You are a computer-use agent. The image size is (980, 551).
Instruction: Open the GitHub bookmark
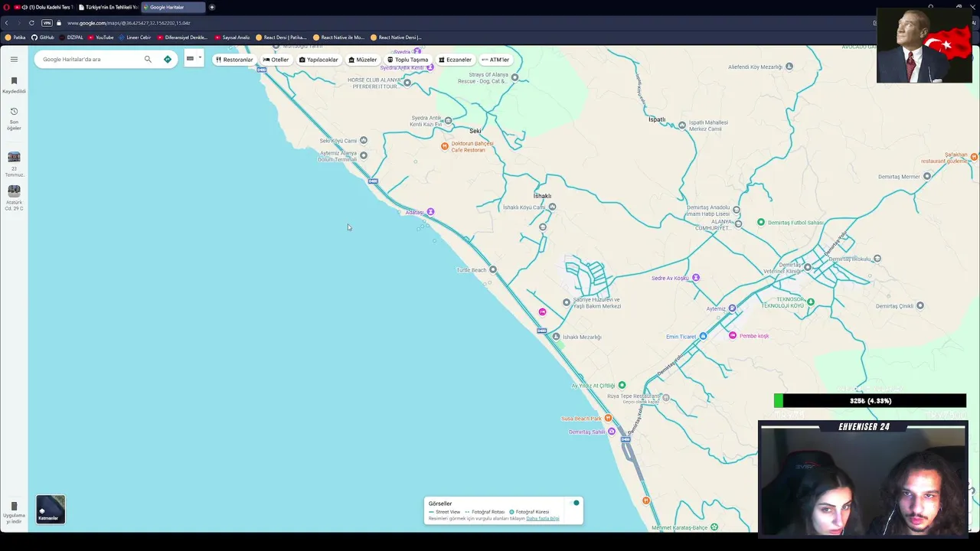tap(43, 37)
